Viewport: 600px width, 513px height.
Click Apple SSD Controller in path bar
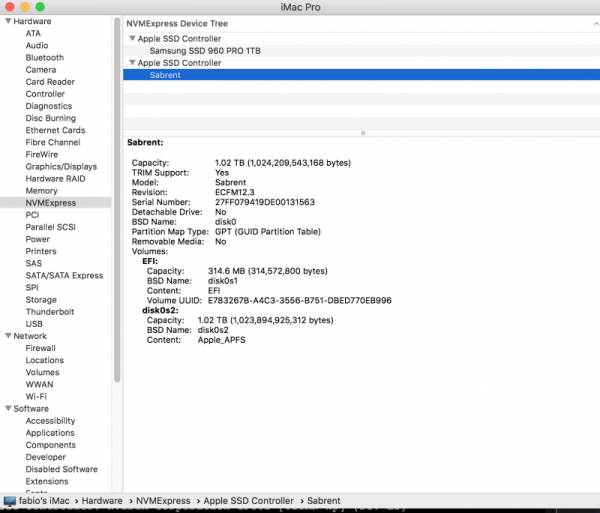click(248, 501)
